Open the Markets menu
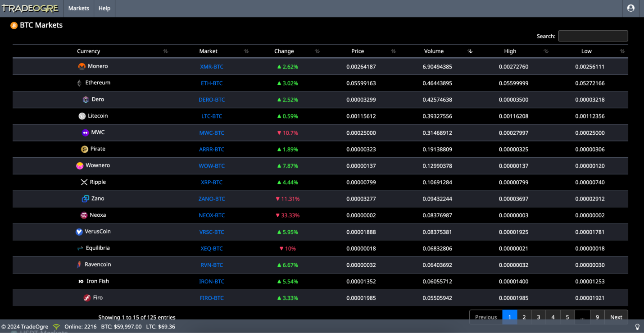 click(x=79, y=8)
